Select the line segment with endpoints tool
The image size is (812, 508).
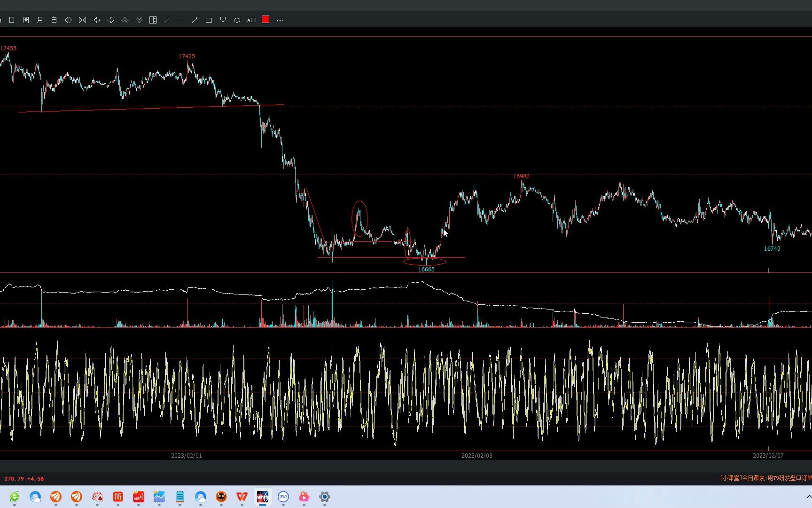click(x=195, y=20)
